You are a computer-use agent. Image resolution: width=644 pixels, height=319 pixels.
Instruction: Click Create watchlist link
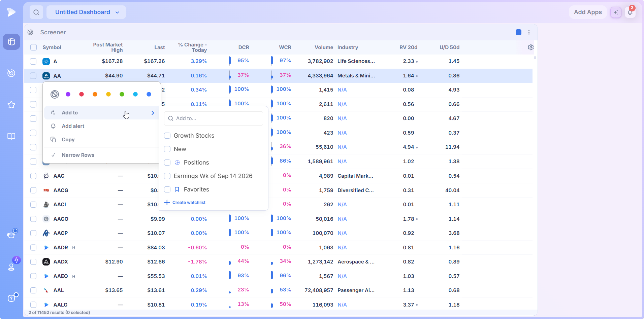pos(185,203)
